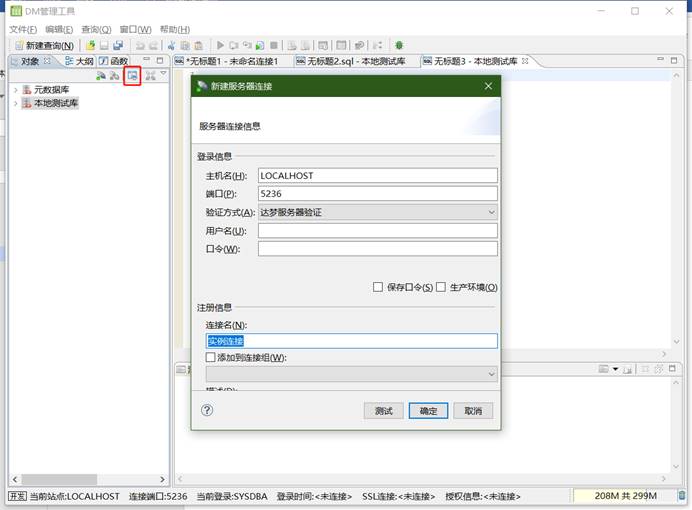Click the cut scissors icon
This screenshot has height=510, width=692.
click(172, 45)
